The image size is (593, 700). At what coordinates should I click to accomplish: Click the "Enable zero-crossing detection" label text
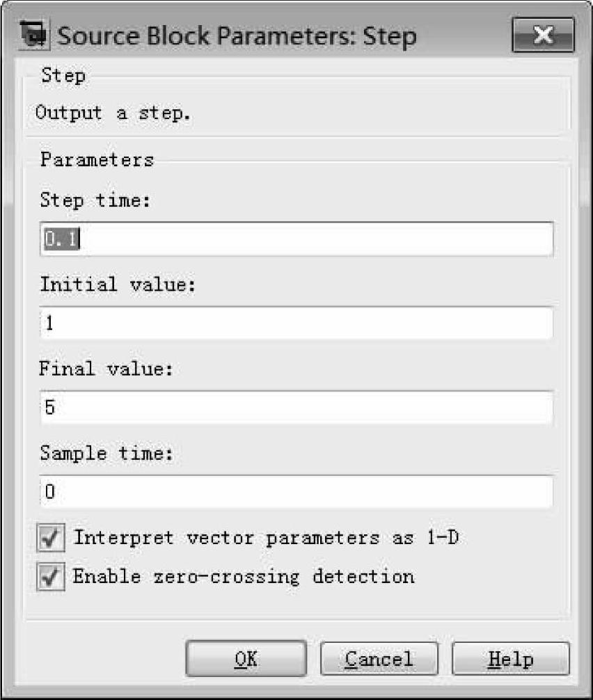(x=244, y=577)
